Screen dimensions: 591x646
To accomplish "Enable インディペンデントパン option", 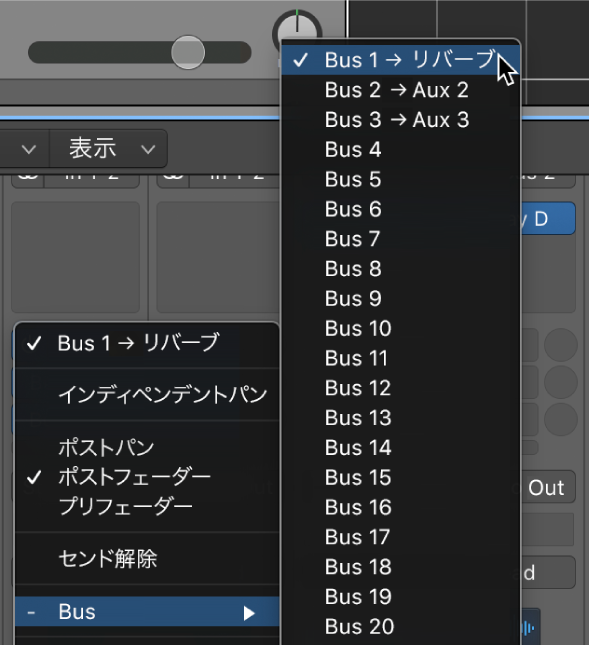I will click(x=147, y=395).
